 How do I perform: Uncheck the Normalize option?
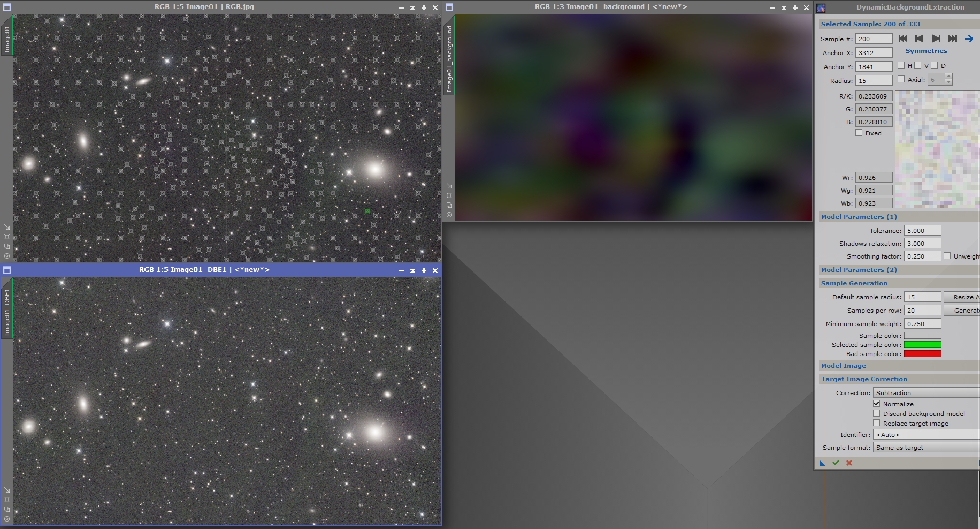pos(877,404)
